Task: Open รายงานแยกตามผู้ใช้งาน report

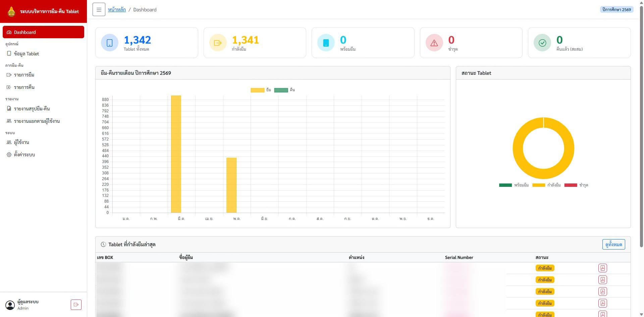Action: [43, 121]
